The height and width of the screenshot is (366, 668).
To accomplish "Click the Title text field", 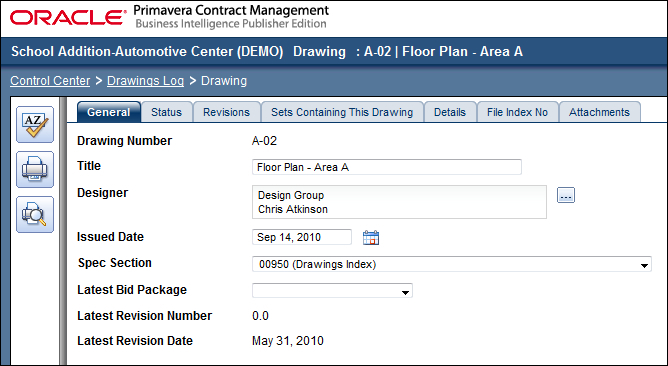I will tap(387, 167).
